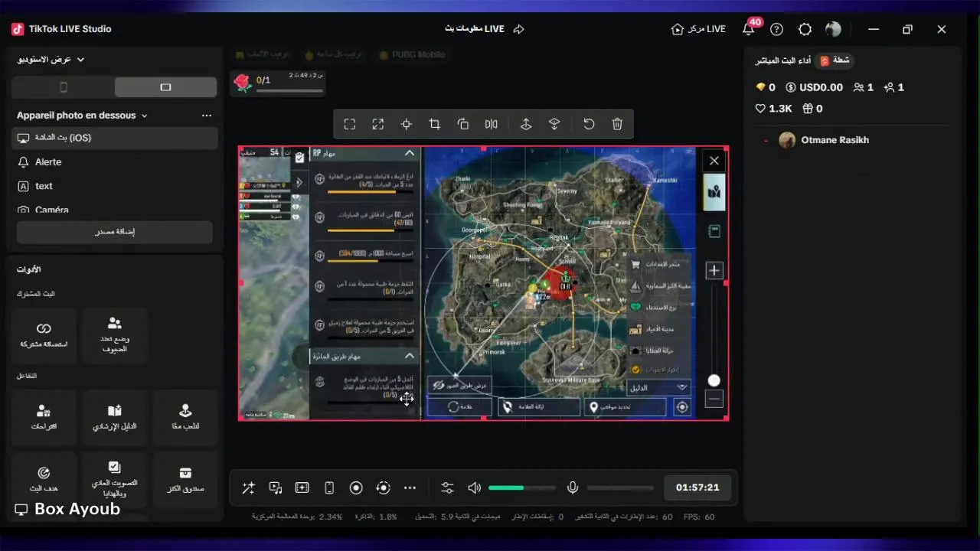Collapse the RP missions panel chevron in game
This screenshot has width=980, height=551.
(410, 153)
